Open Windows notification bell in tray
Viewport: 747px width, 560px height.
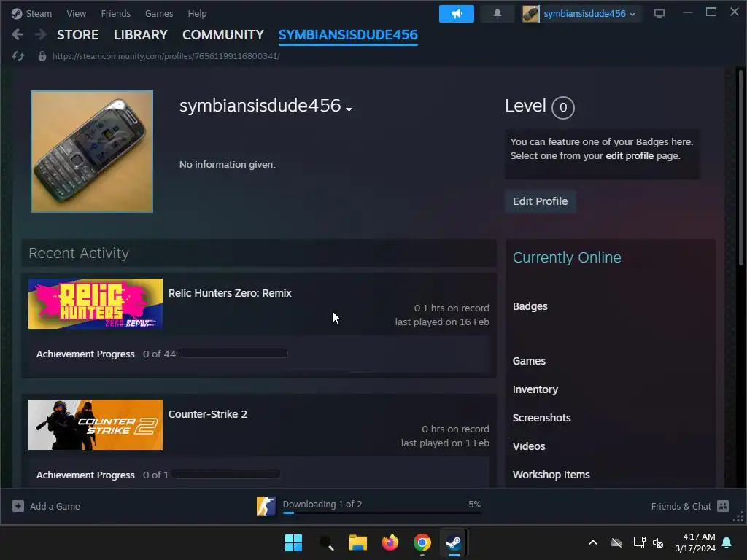(x=727, y=542)
